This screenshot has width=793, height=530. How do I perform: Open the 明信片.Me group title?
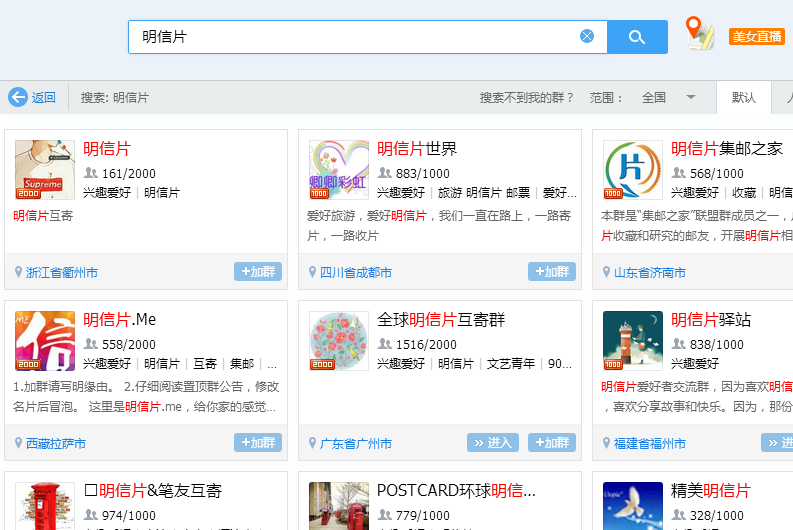119,320
